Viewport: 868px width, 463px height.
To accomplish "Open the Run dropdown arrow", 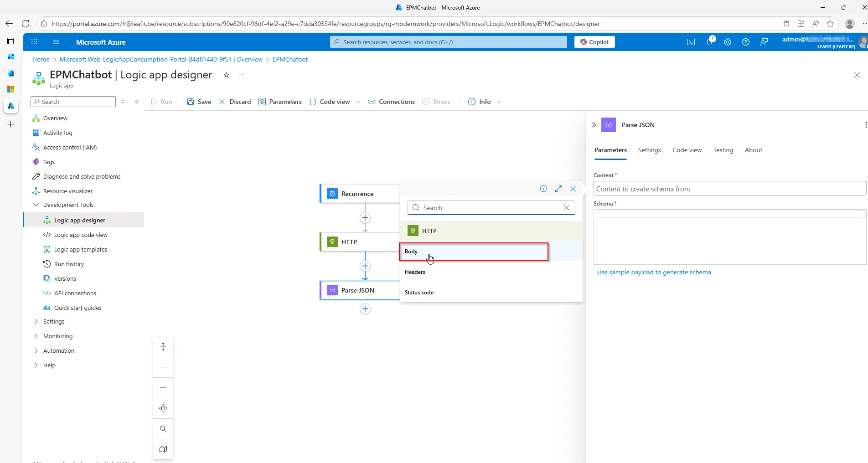I will [177, 102].
